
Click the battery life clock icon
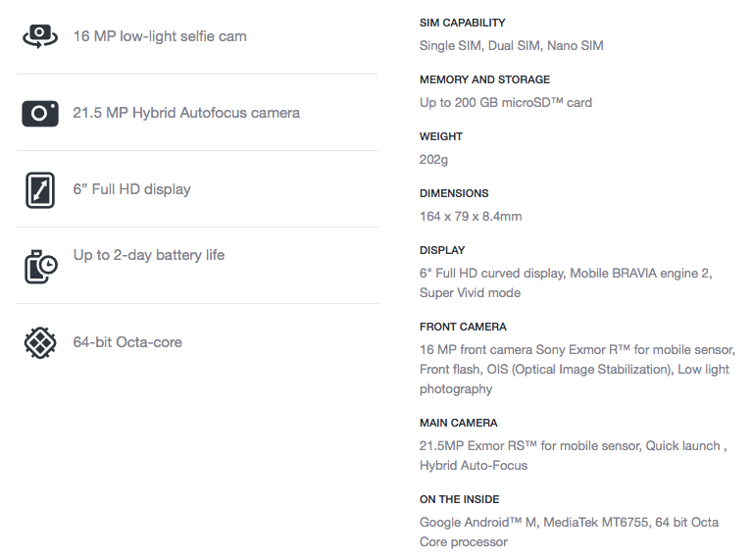click(x=40, y=266)
